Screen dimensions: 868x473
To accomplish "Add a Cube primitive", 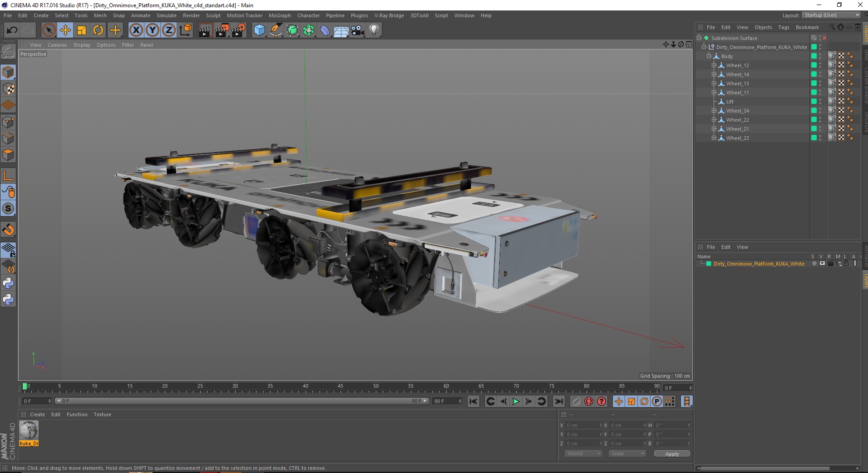I will 259,30.
